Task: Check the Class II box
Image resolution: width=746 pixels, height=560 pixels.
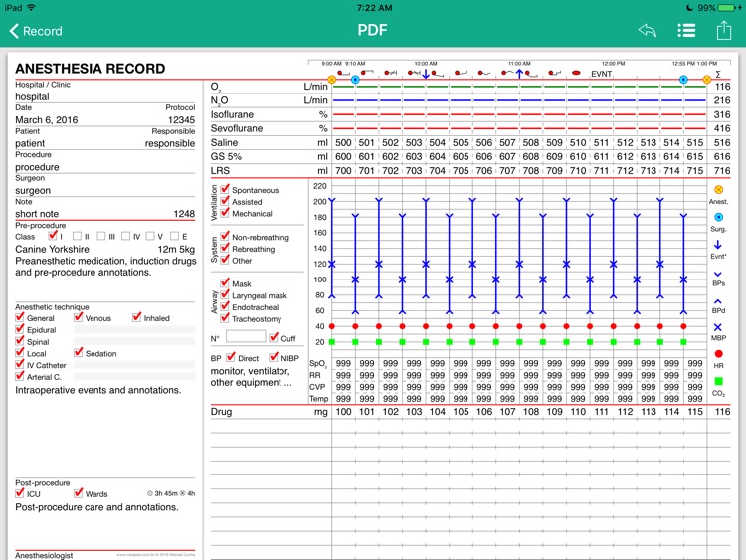Action: pyautogui.click(x=77, y=236)
